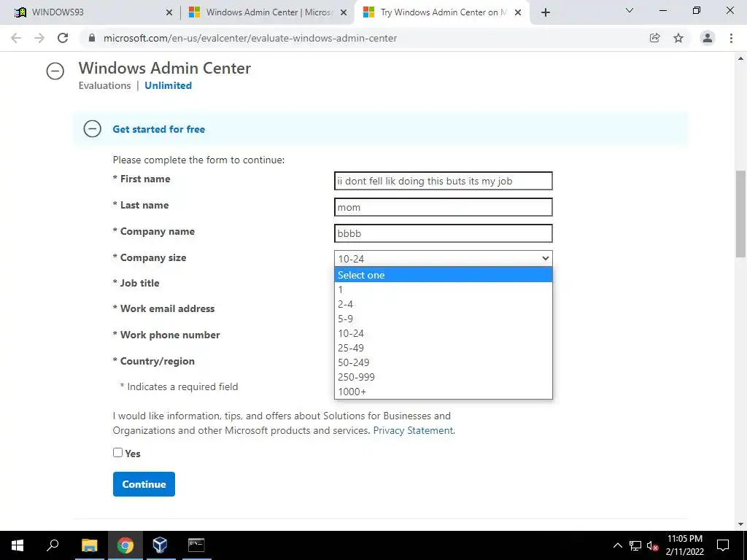Edit the First name field
Image resolution: width=747 pixels, height=560 pixels.
(443, 181)
